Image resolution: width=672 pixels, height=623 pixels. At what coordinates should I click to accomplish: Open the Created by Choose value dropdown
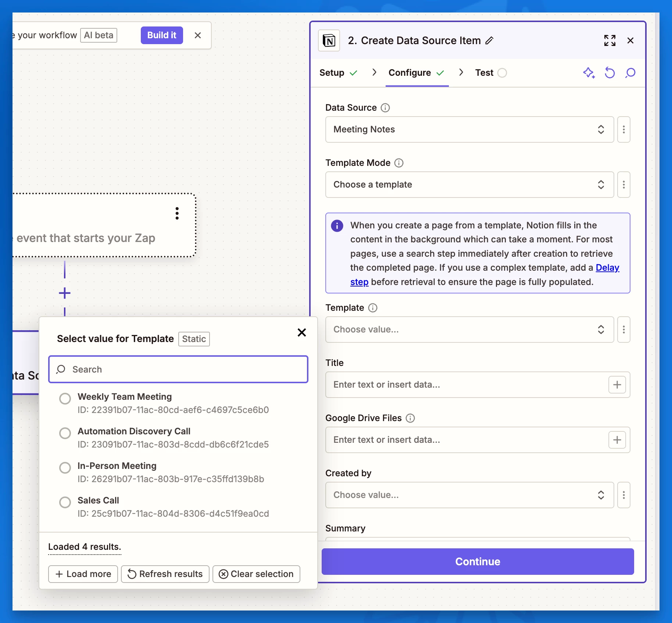469,495
